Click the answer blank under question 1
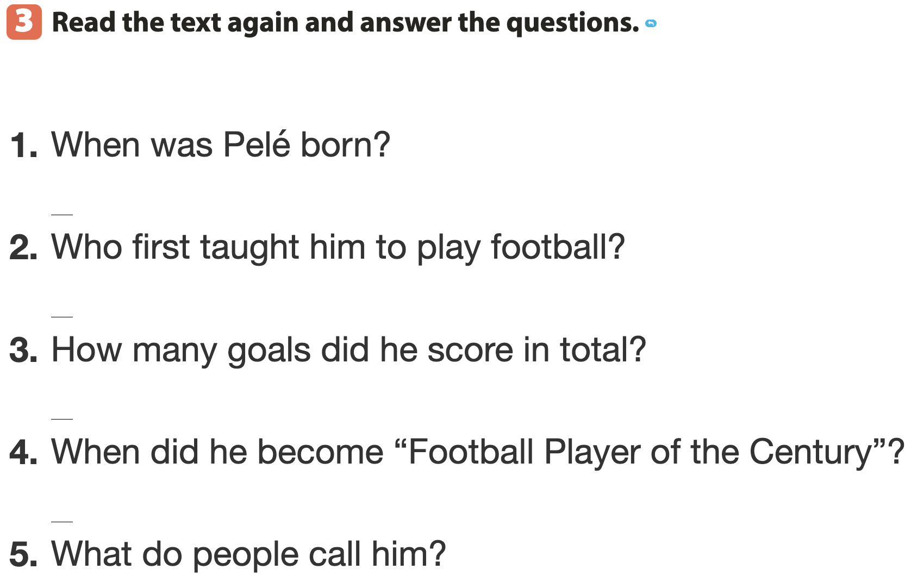The height and width of the screenshot is (588, 911). 62,214
